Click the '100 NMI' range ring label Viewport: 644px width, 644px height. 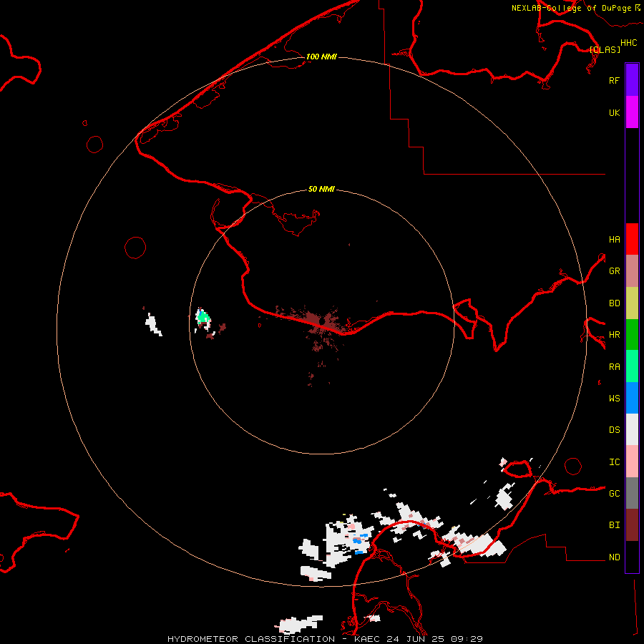(321, 57)
